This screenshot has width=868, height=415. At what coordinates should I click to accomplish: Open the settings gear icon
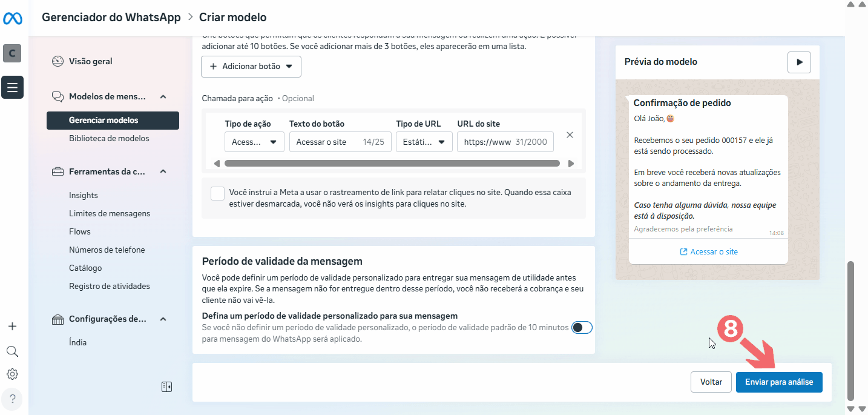tap(12, 374)
